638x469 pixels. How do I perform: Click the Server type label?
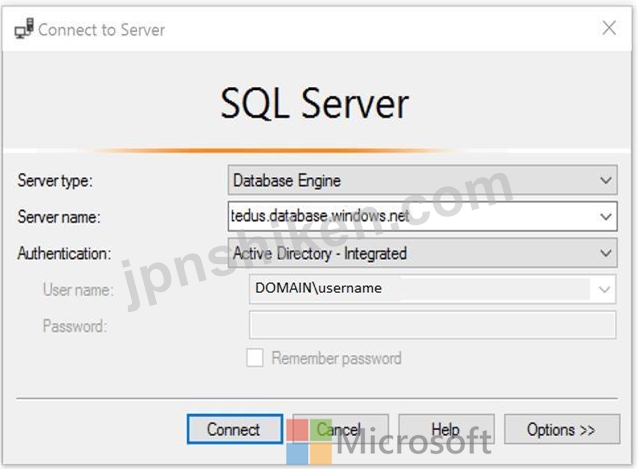tap(55, 181)
